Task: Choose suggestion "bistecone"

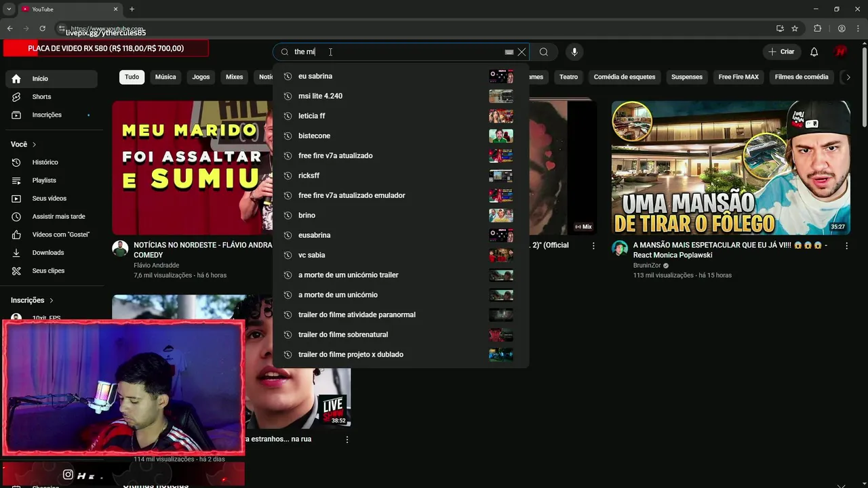Action: (400, 136)
